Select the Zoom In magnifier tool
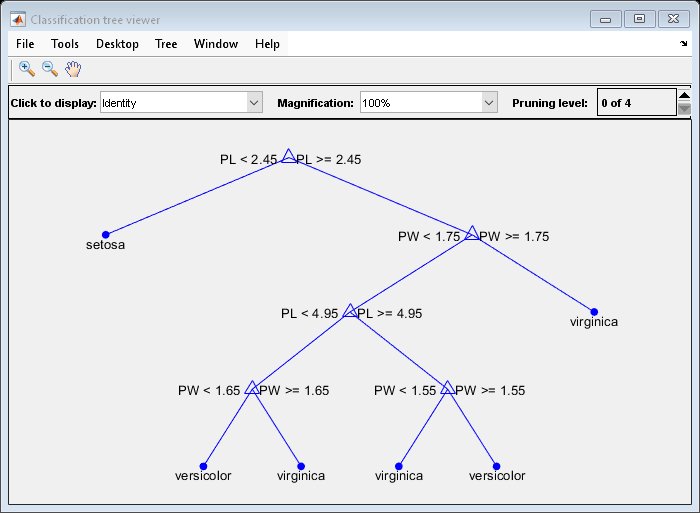Image resolution: width=700 pixels, height=513 pixels. (27, 69)
